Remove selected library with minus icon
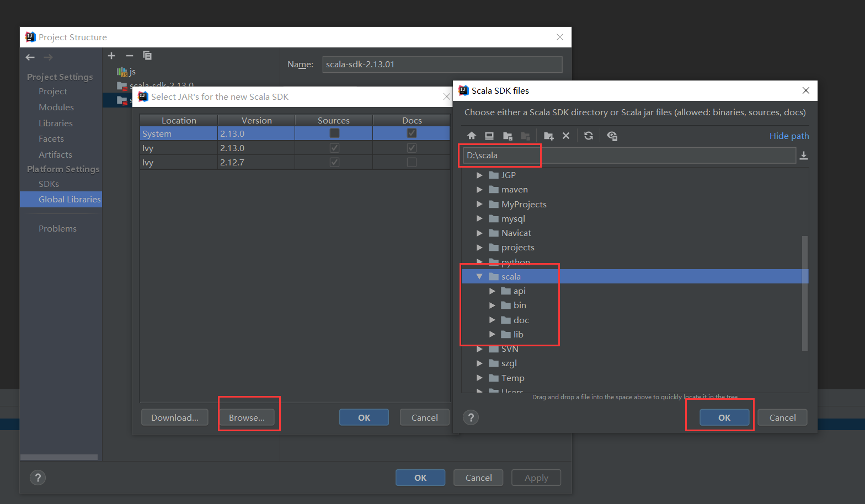The image size is (865, 504). tap(130, 56)
